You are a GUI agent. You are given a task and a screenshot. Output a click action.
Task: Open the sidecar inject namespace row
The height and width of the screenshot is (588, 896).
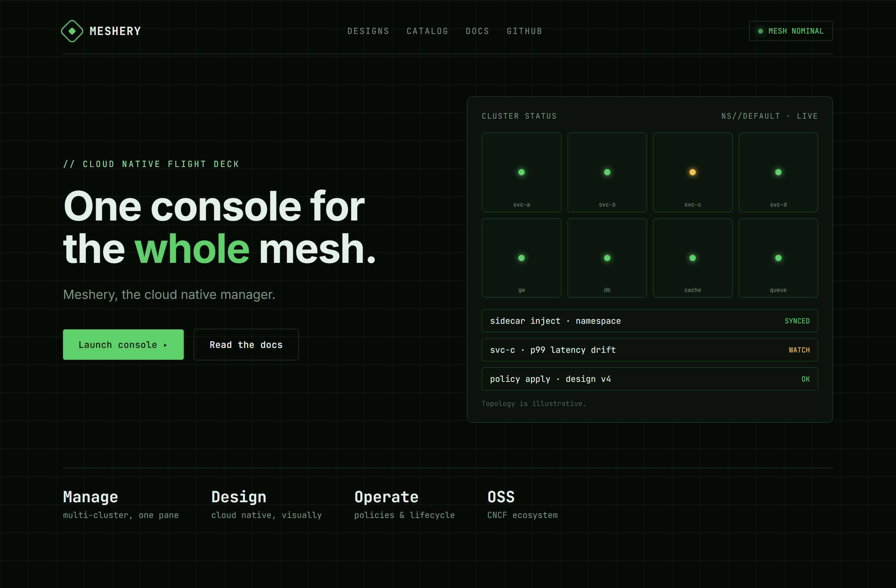650,321
